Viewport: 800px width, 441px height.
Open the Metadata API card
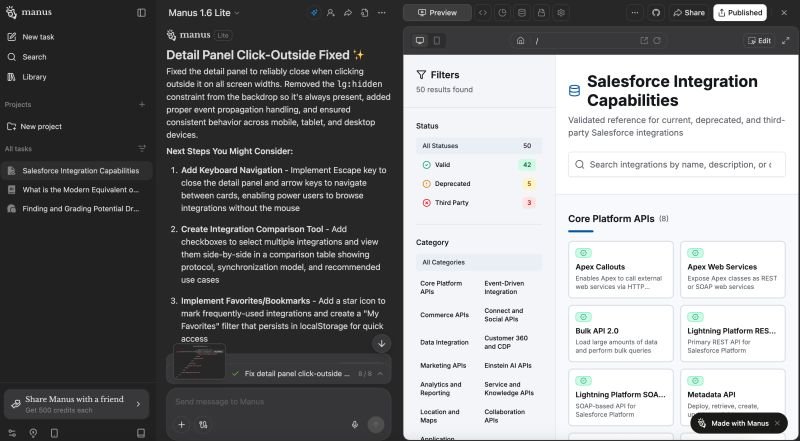point(733,397)
